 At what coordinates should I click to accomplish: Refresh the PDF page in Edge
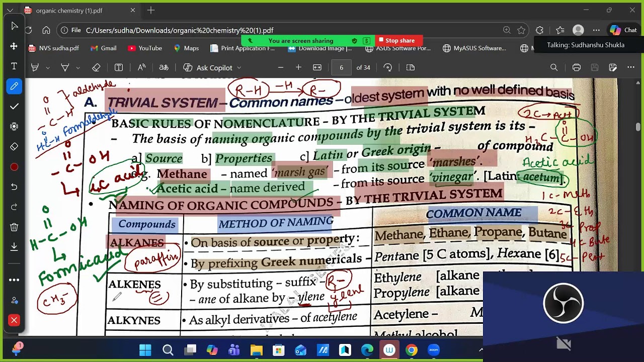(x=28, y=30)
